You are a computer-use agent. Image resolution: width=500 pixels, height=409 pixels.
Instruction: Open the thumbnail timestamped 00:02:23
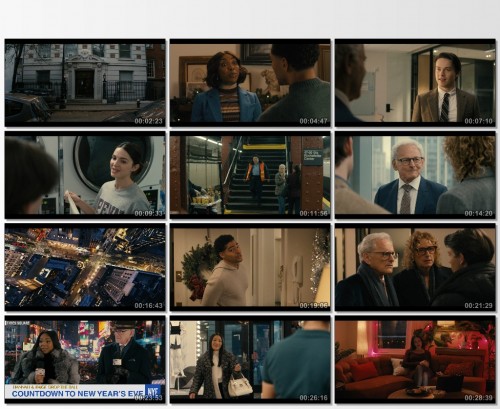pyautogui.click(x=85, y=83)
